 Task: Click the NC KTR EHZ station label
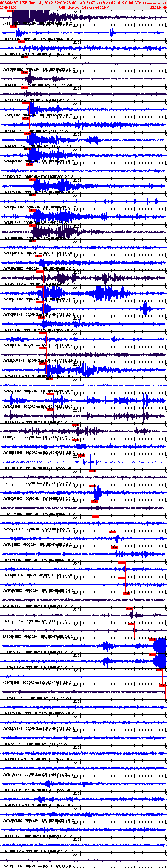point(11,683)
